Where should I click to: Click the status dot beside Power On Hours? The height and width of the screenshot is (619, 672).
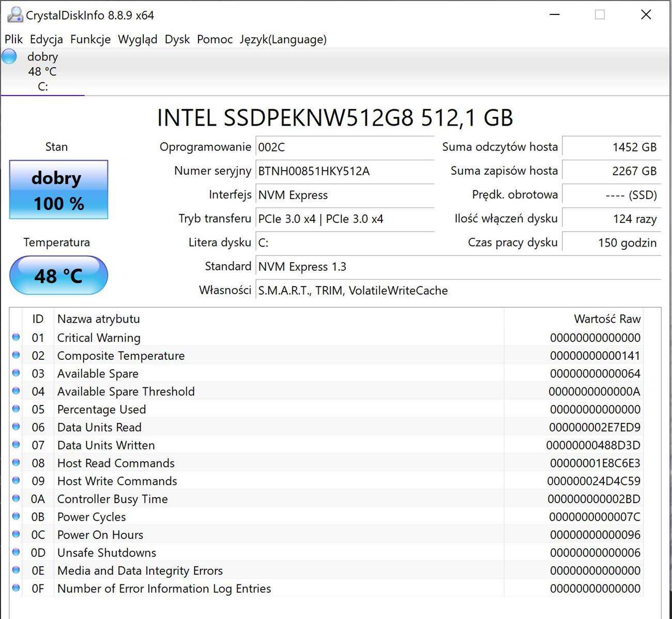point(16,534)
